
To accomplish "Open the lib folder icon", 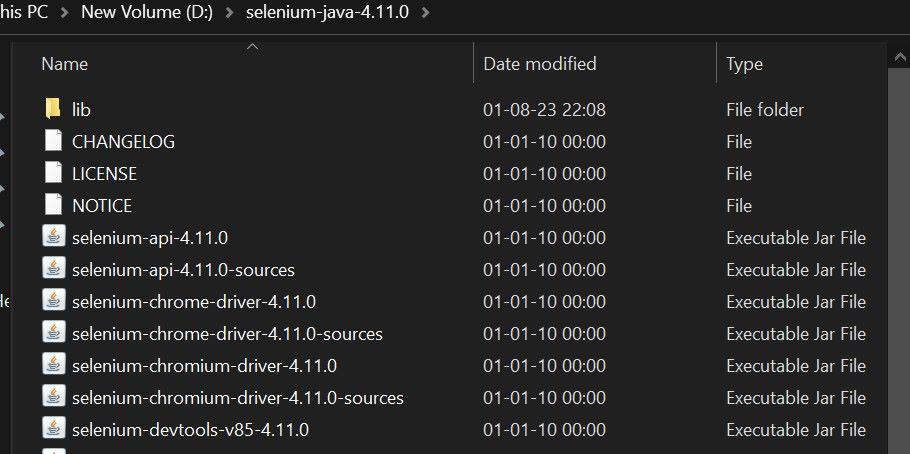I will pos(53,109).
